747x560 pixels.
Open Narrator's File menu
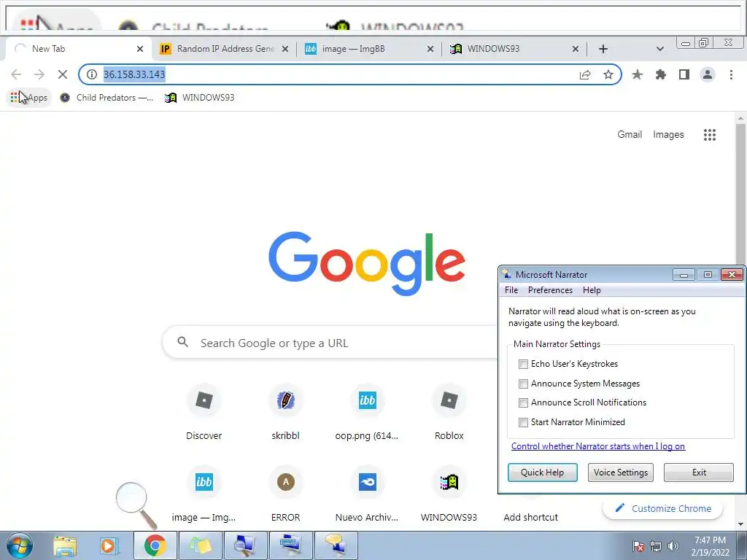[511, 290]
